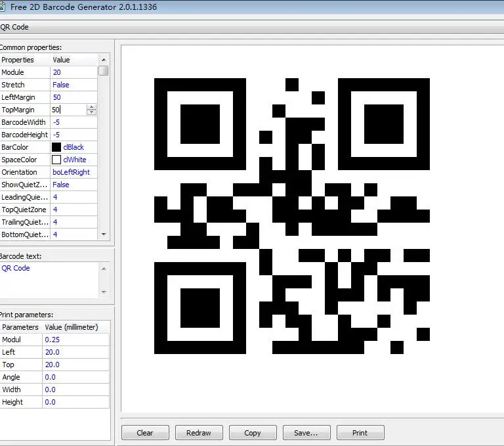Select the Angle print value 0.0

(50, 377)
